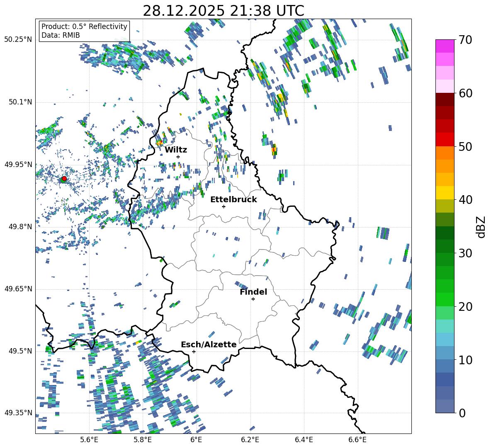Select the Findel city label

click(x=253, y=292)
